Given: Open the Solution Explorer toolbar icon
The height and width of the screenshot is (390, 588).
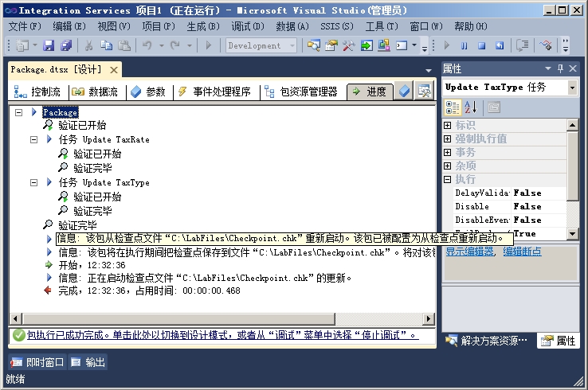Looking at the screenshot, I should point(313,45).
